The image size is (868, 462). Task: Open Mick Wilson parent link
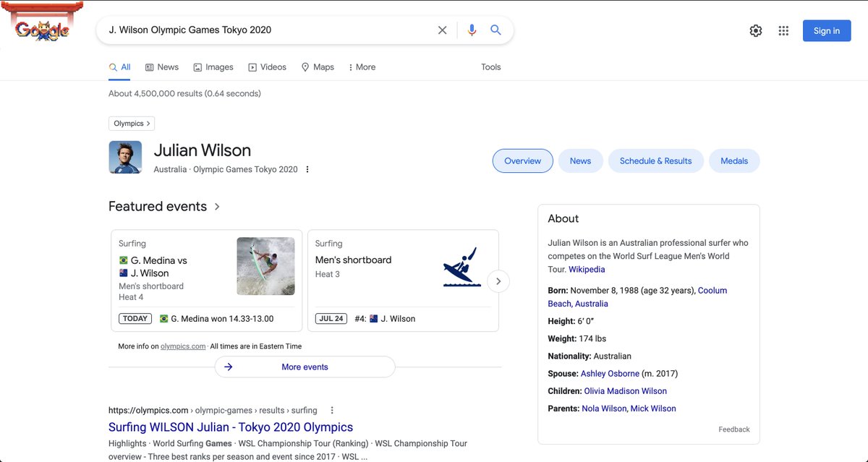tap(653, 408)
